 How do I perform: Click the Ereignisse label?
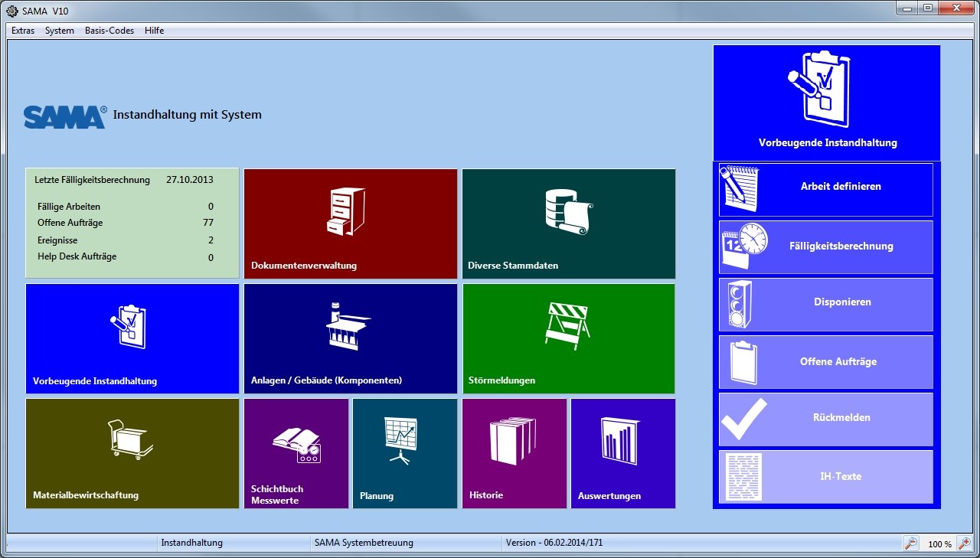pyautogui.click(x=57, y=240)
